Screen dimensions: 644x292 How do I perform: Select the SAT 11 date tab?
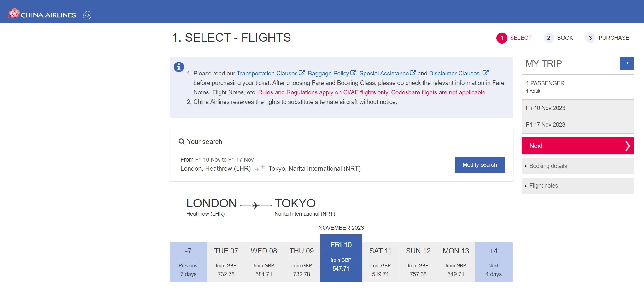380,262
